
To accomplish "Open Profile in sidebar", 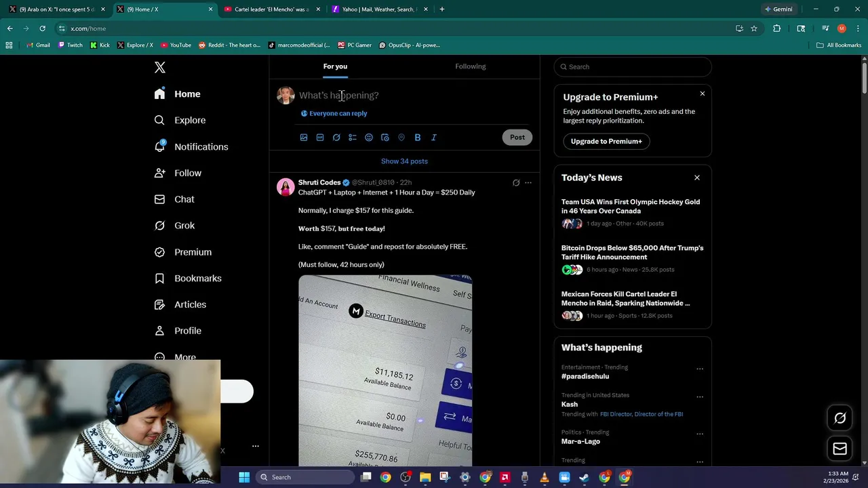I will 178,331.
